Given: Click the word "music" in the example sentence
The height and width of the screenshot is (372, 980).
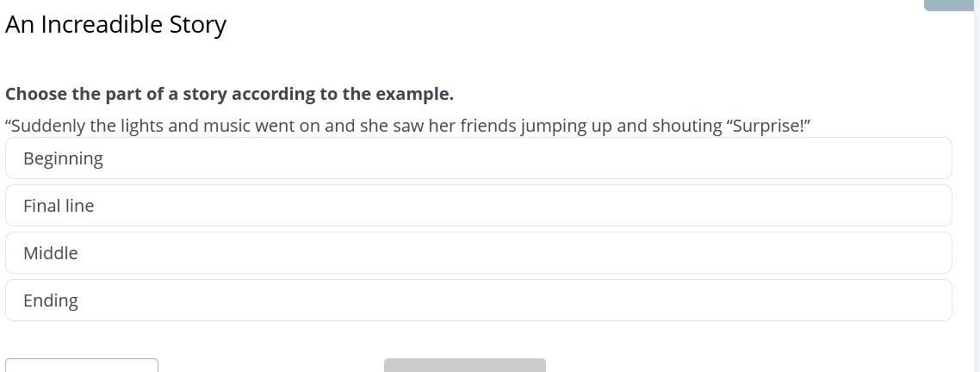Looking at the screenshot, I should (x=226, y=126).
